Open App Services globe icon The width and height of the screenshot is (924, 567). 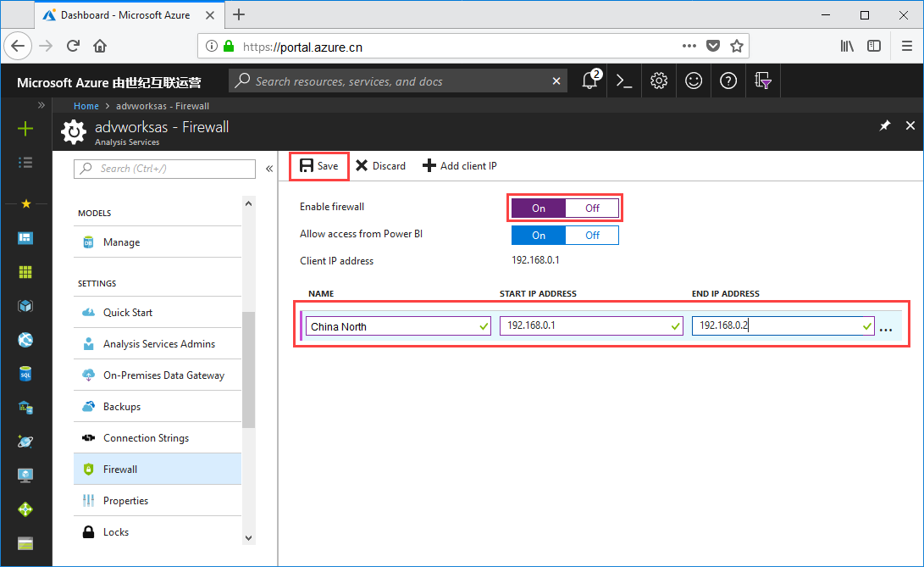pos(25,340)
